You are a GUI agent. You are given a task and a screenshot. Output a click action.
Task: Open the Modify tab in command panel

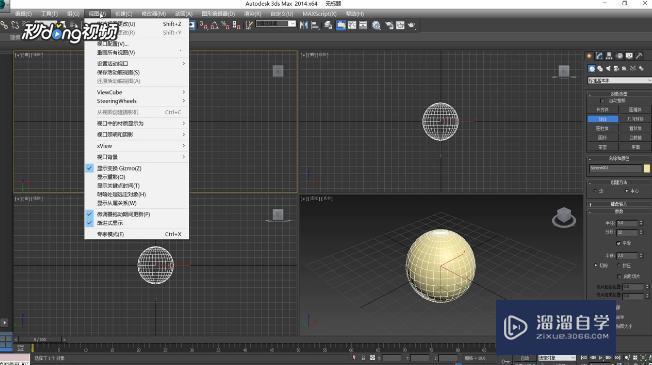(x=599, y=56)
